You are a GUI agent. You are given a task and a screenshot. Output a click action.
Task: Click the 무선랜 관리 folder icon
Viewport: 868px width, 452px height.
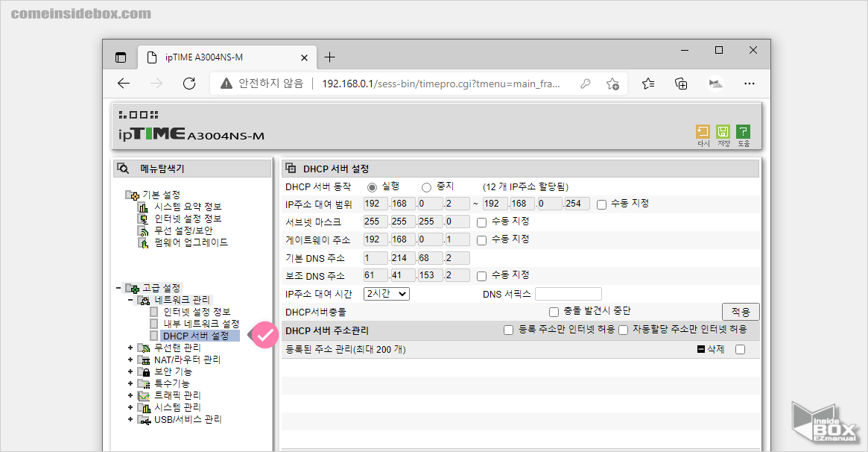point(144,348)
